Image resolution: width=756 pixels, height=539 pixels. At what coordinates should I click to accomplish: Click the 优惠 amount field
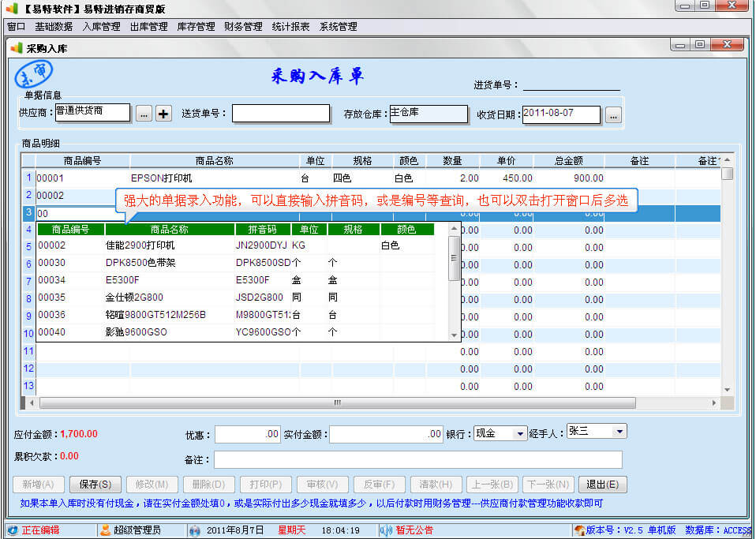[x=247, y=434]
